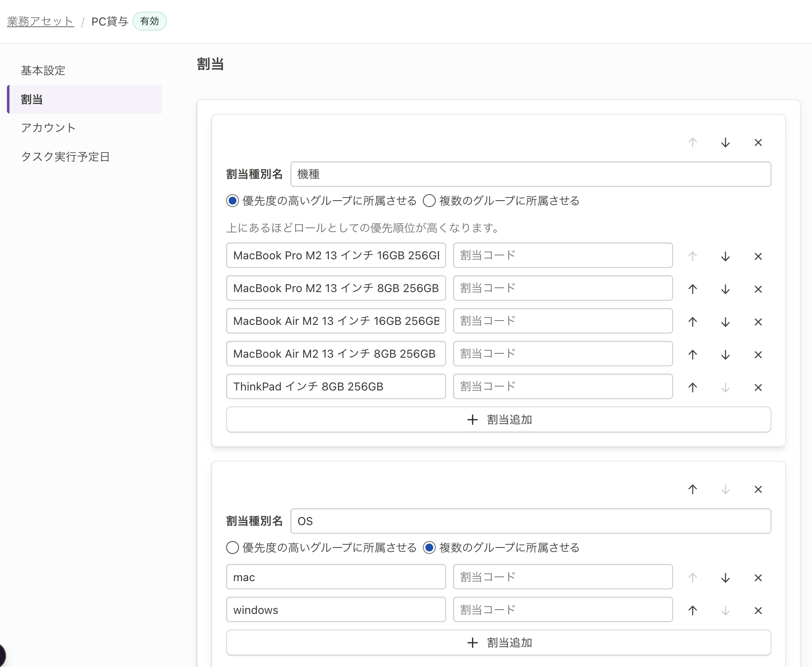The image size is (812, 667).
Task: Open the 基本設定 section
Action: click(x=43, y=70)
